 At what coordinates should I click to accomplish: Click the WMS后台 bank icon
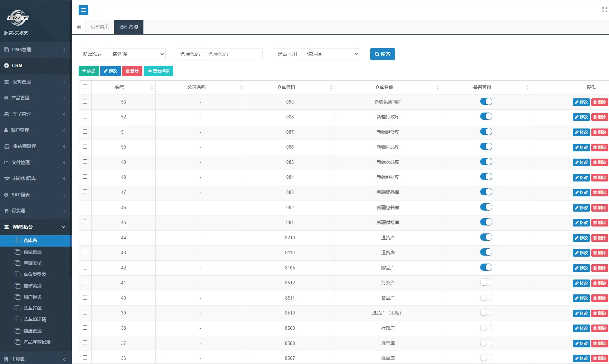7,227
